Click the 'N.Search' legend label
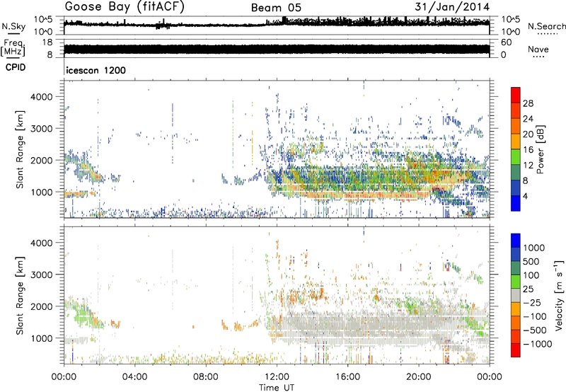The width and height of the screenshot is (566, 392). [x=547, y=26]
